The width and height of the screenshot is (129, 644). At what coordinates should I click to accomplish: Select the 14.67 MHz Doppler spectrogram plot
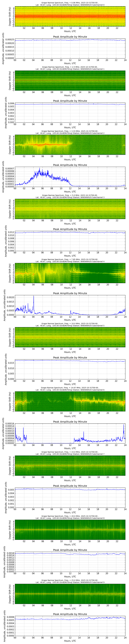(70, 401)
